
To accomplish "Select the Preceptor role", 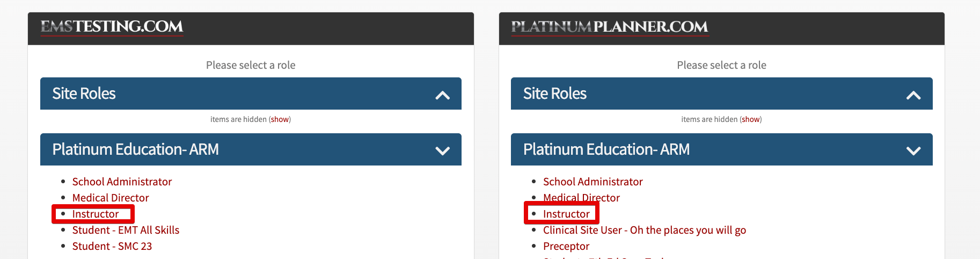I will tap(566, 246).
